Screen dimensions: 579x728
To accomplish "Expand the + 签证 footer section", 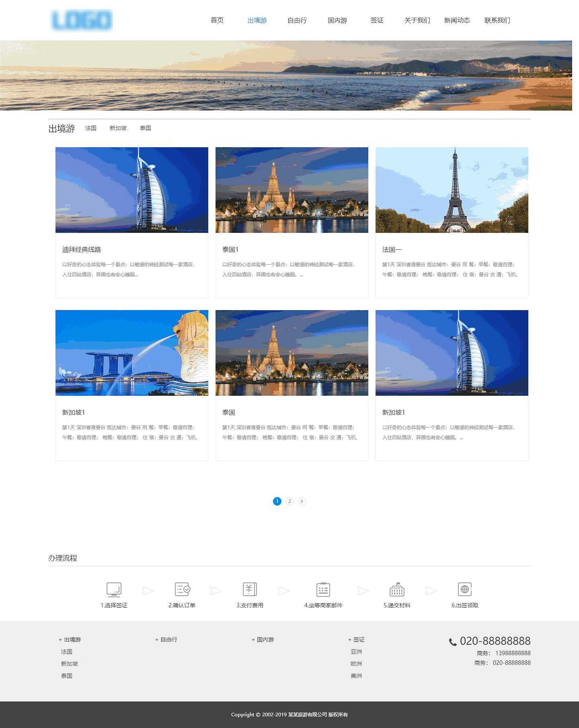I will 356,640.
